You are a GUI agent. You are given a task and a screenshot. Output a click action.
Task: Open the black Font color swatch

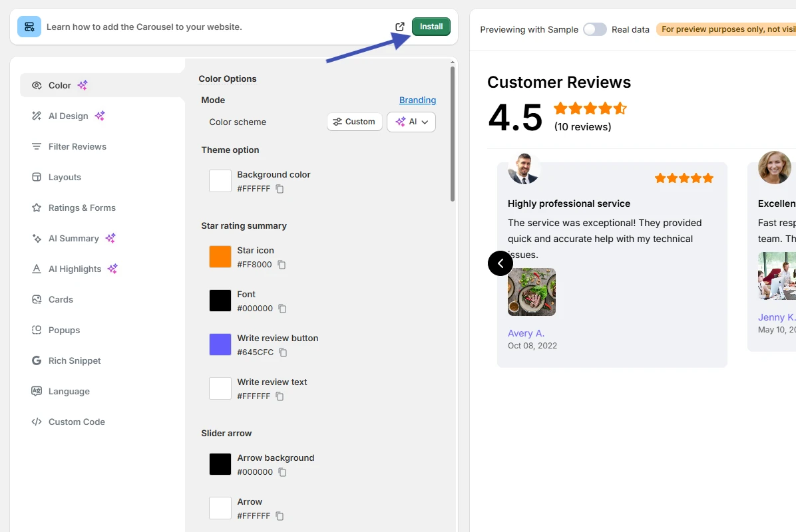(x=220, y=301)
